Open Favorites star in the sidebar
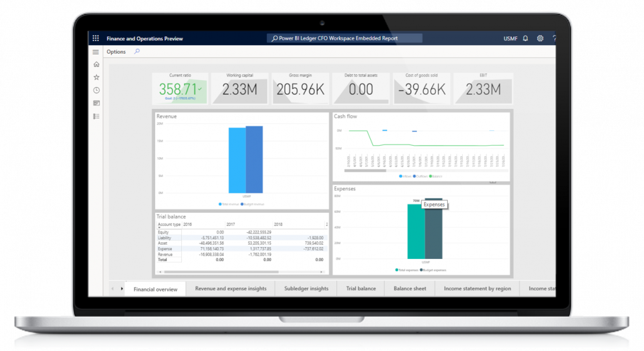Image resolution: width=644 pixels, height=351 pixels. (x=96, y=77)
